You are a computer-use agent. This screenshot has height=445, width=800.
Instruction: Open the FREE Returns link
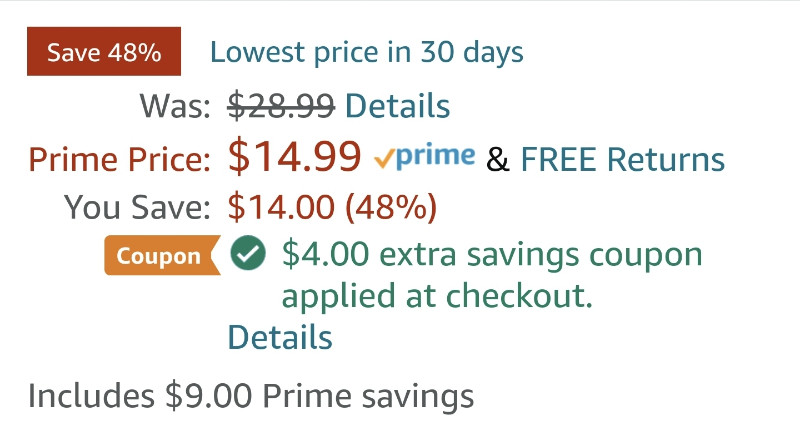pyautogui.click(x=622, y=159)
